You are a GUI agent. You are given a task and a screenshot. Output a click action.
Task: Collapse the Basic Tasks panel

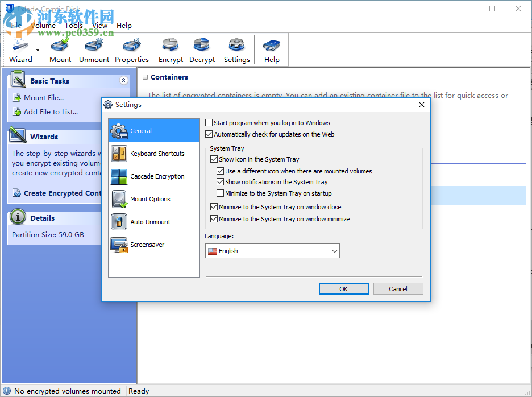pos(123,81)
